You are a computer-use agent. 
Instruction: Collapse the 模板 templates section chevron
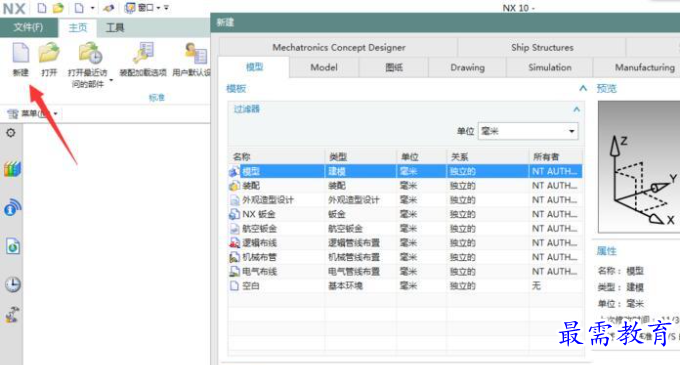click(x=583, y=88)
